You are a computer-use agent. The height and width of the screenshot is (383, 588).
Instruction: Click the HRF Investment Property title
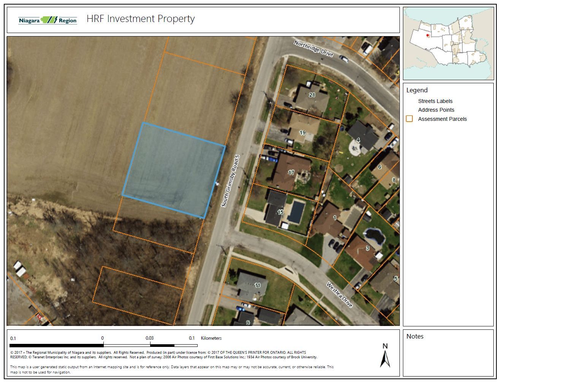(141, 19)
